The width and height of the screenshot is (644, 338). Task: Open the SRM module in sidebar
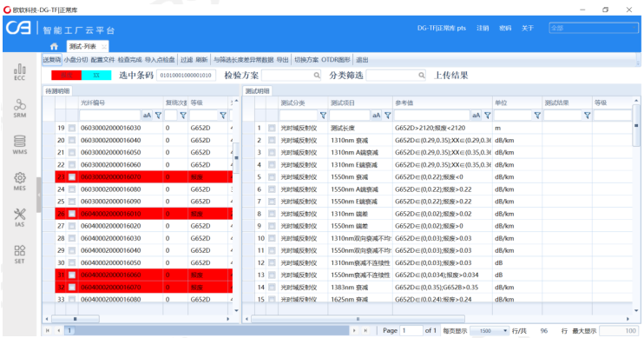click(20, 108)
